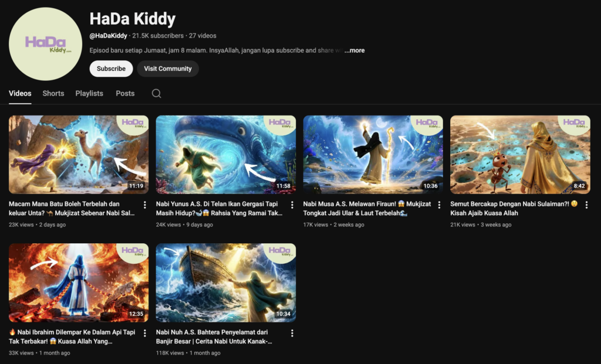Click the Visit Community button

tap(168, 69)
